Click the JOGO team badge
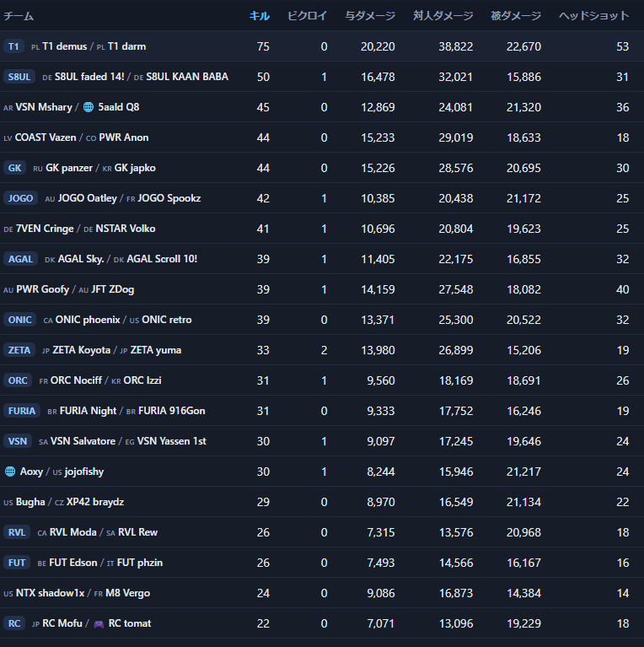The height and width of the screenshot is (647, 644). [x=20, y=198]
